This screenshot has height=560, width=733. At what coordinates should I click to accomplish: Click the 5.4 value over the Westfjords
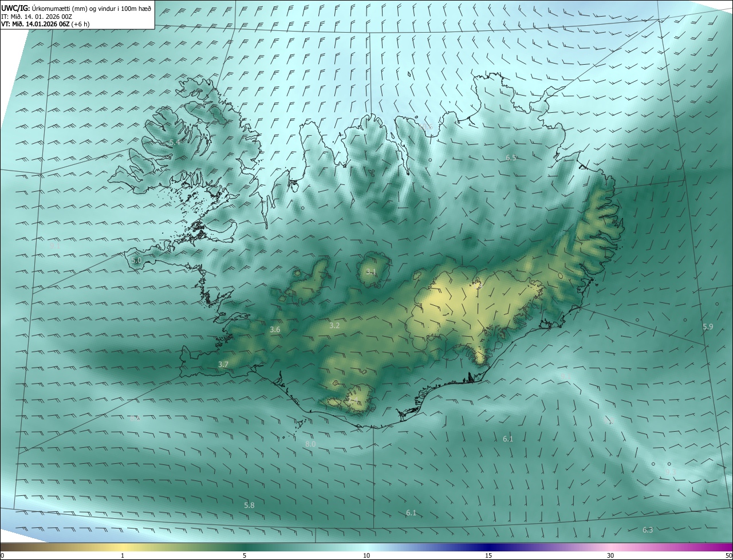(x=175, y=141)
